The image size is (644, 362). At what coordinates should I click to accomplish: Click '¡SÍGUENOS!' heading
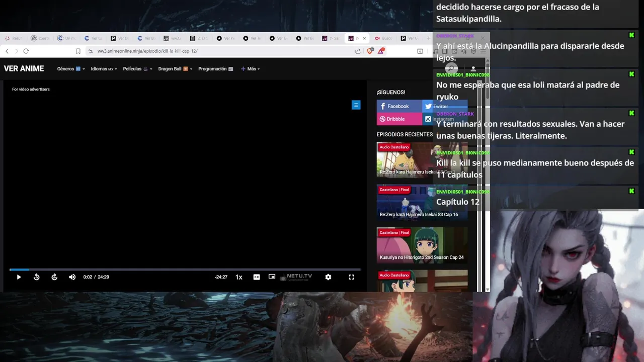(391, 92)
